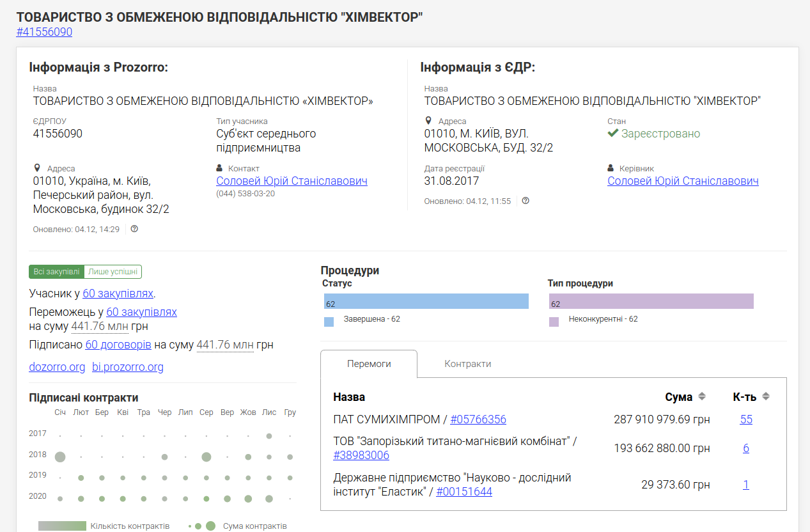This screenshot has height=532, width=810.
Task: Toggle the Сума контрактів legend dots
Action: tap(200, 525)
